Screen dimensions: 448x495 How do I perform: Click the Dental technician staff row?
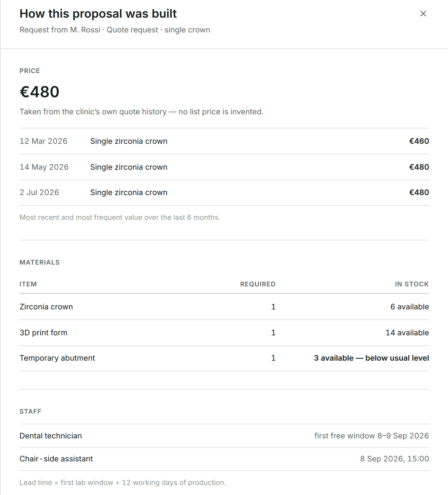coord(224,436)
